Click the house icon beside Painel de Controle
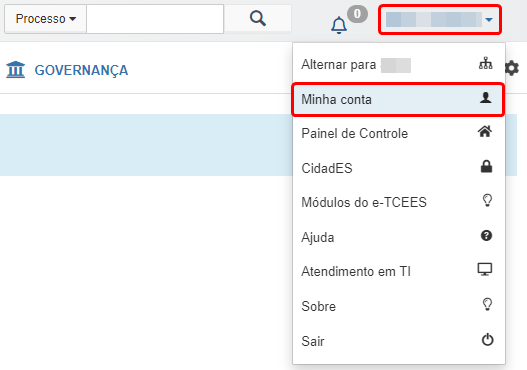 pyautogui.click(x=485, y=131)
